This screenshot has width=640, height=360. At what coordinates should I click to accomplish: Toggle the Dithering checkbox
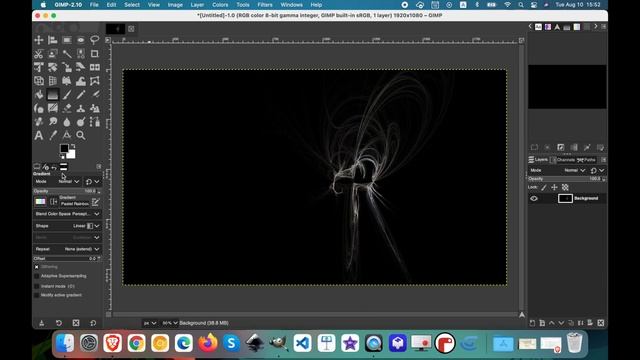click(x=36, y=267)
